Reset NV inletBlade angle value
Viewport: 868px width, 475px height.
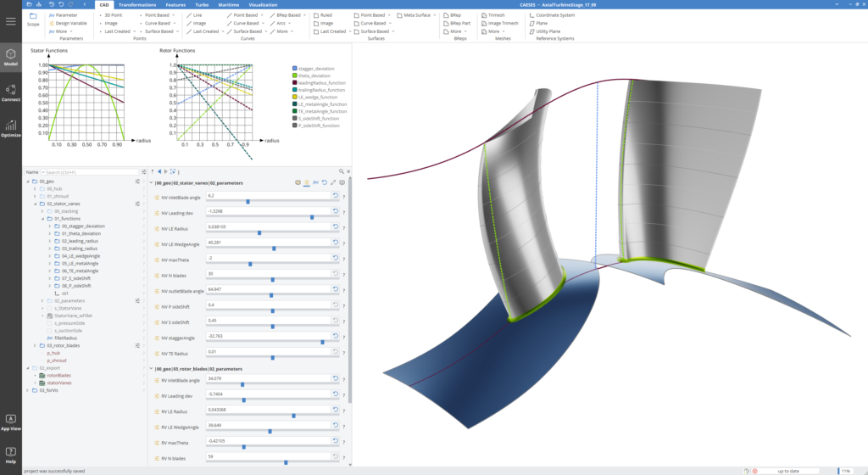(335, 196)
